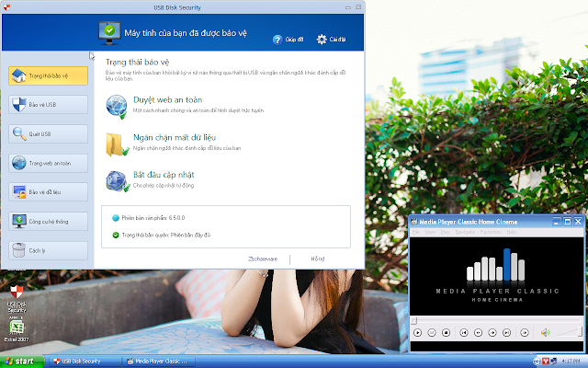Click the Hỗ trợ support link
588x368 pixels.
pos(318,259)
